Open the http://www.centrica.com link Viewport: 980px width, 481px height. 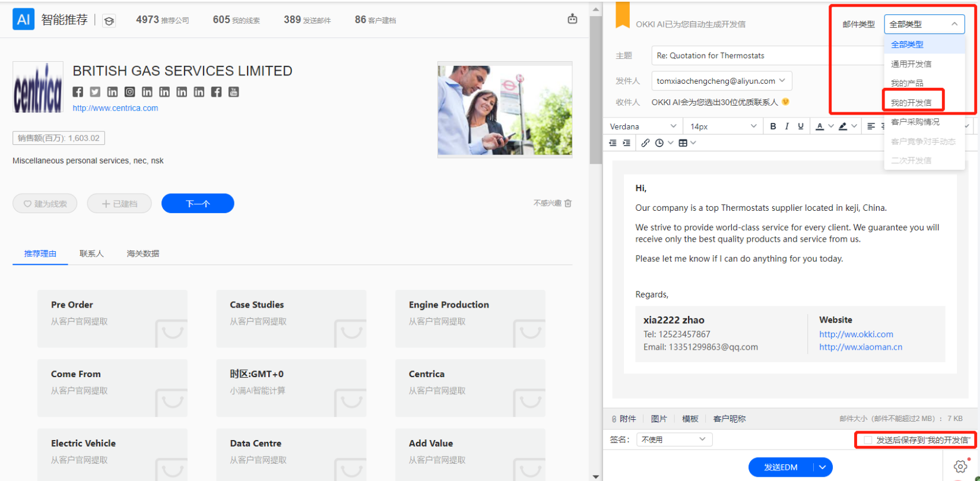[x=115, y=108]
